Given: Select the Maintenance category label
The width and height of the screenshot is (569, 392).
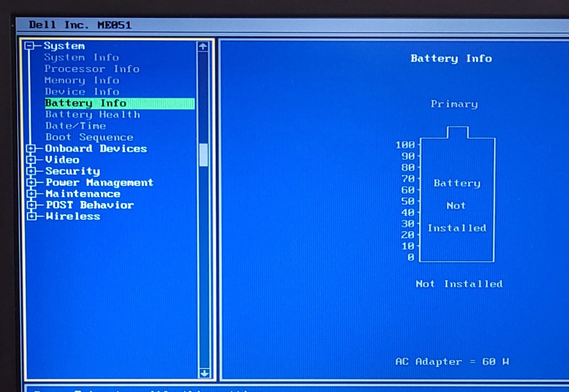Looking at the screenshot, I should coord(83,194).
